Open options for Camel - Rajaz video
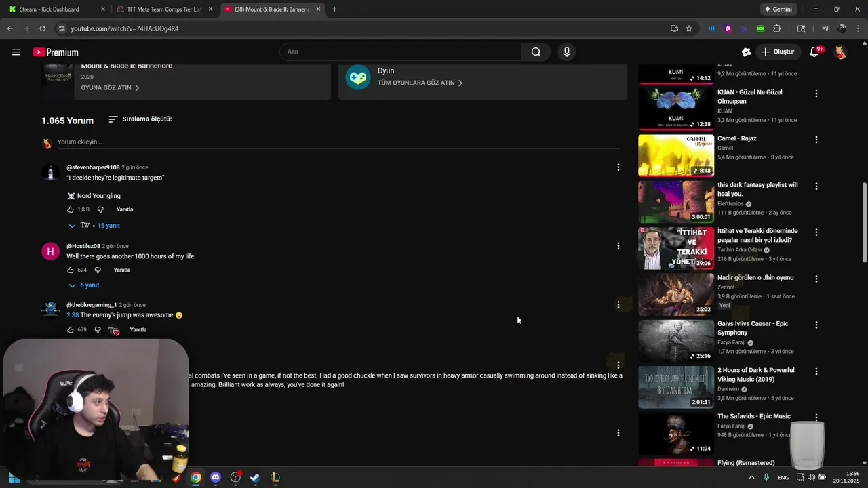This screenshot has height=488, width=868. (816, 140)
